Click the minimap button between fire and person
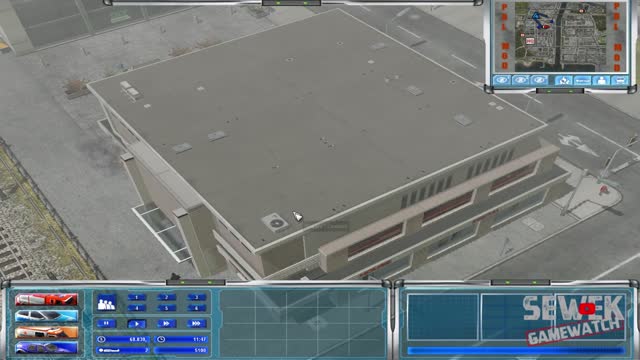The height and width of the screenshot is (360, 640). 582,80
